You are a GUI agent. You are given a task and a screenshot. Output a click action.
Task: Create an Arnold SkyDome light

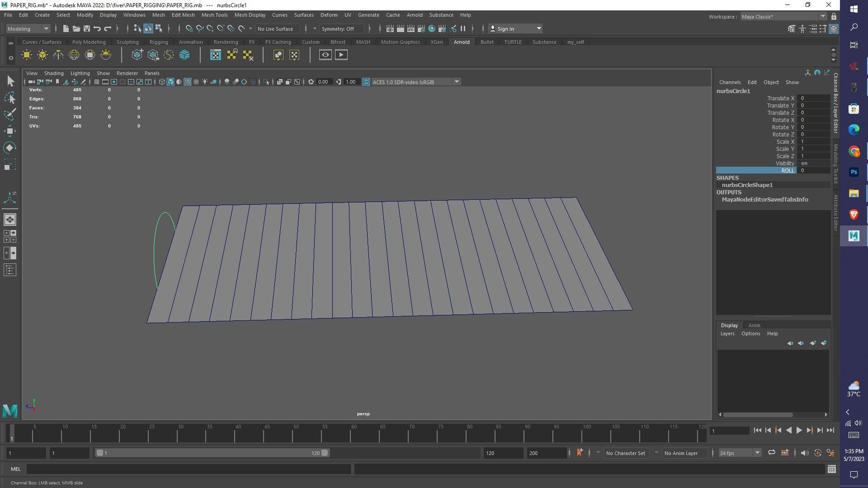tap(74, 54)
